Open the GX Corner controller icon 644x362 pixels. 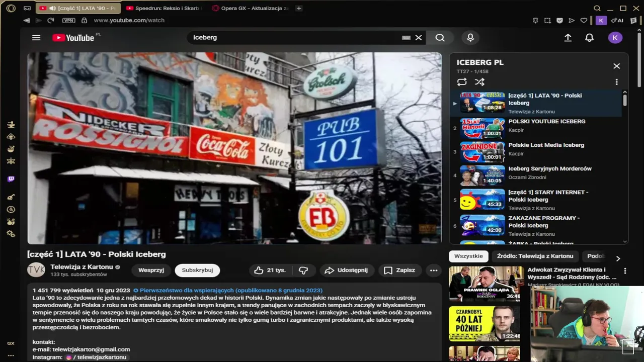click(x=27, y=9)
